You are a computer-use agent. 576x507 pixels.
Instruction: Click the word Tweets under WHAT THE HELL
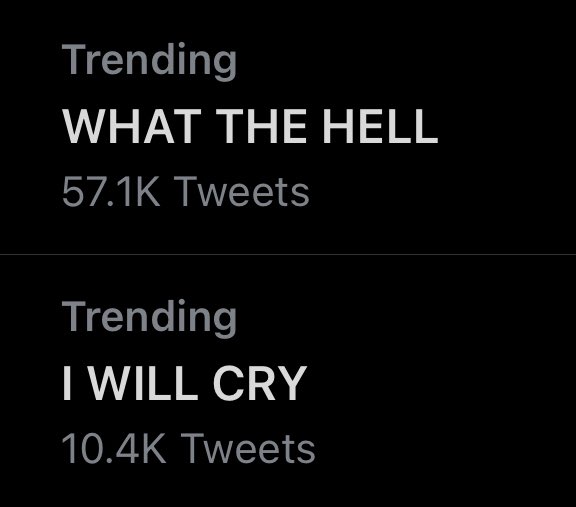point(242,191)
